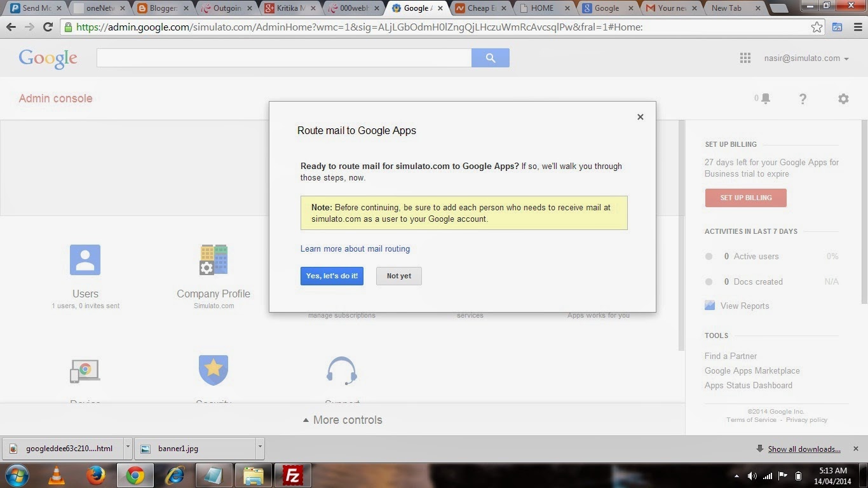Close the downloads bar

[856, 449]
